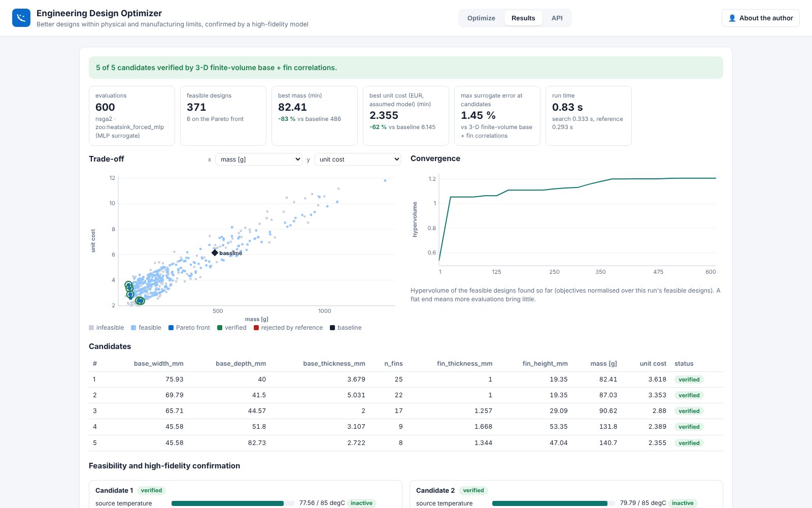Select the Results tab
812x508 pixels.
coord(523,18)
